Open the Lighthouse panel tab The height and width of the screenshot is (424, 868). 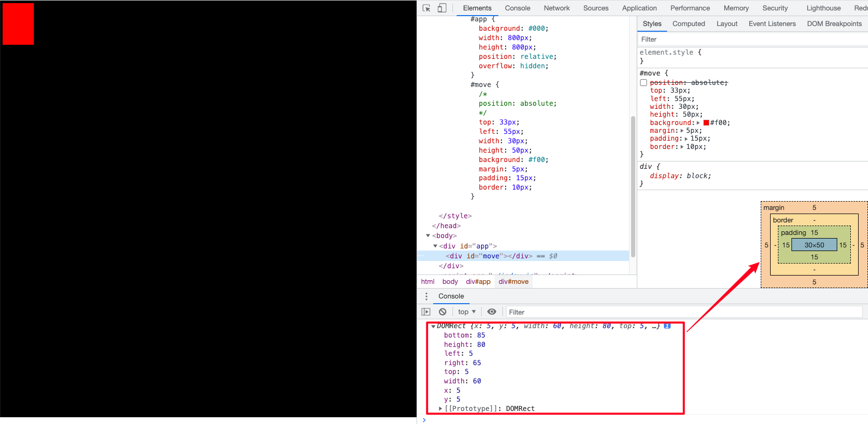[823, 8]
